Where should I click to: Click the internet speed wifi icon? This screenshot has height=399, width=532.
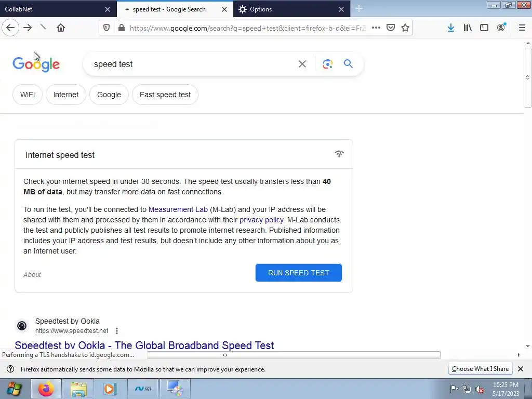point(339,154)
